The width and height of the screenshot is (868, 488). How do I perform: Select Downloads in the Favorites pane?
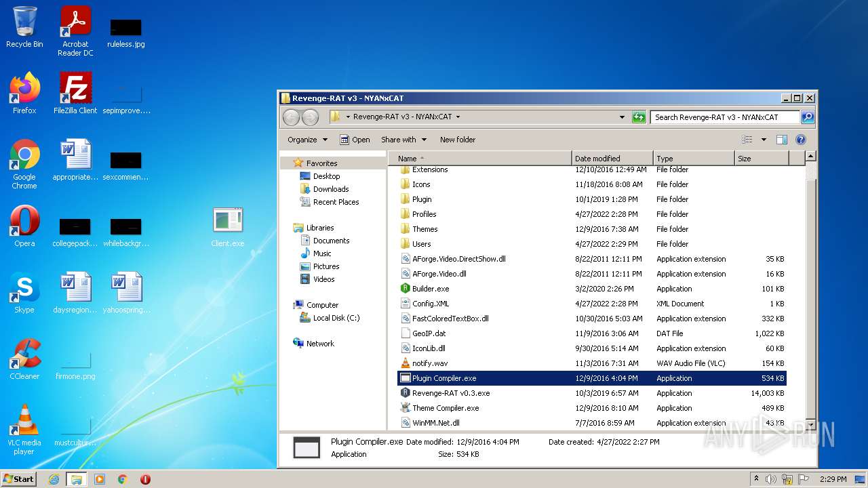click(330, 189)
